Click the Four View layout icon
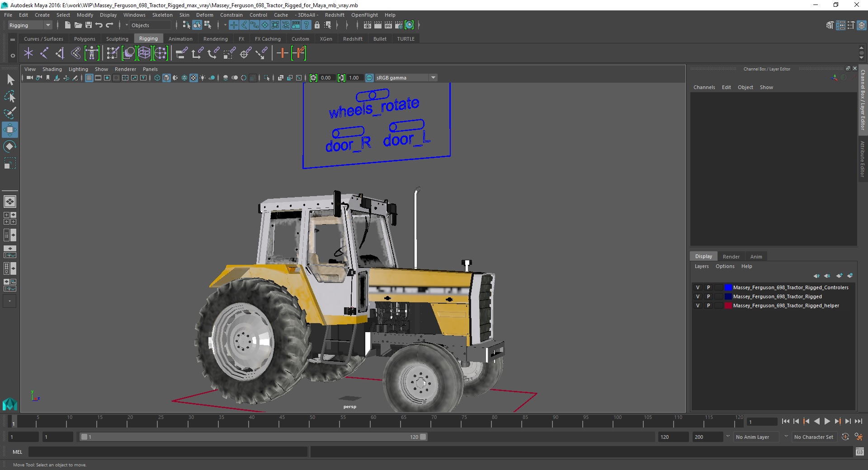868x470 pixels. (x=10, y=218)
